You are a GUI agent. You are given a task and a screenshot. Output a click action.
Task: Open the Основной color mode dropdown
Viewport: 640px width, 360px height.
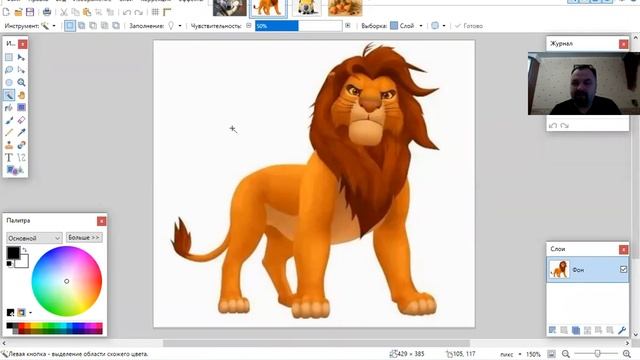pos(34,238)
